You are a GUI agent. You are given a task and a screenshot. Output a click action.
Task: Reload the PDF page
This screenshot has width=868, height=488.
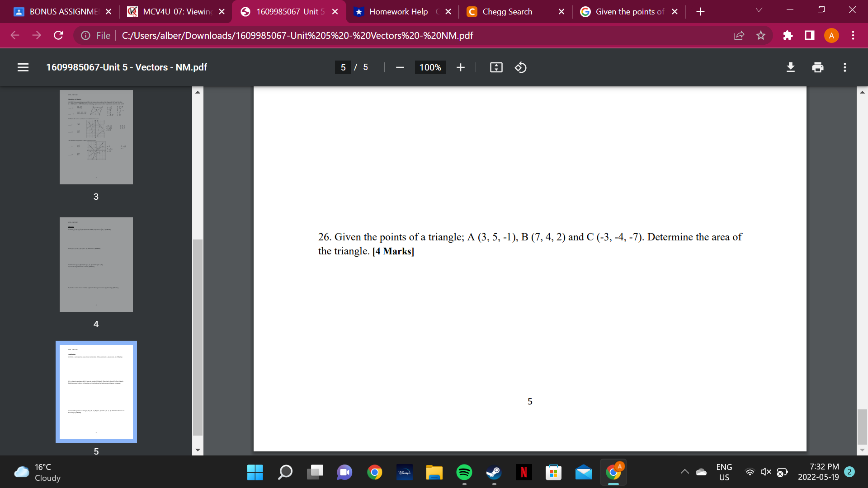point(58,35)
